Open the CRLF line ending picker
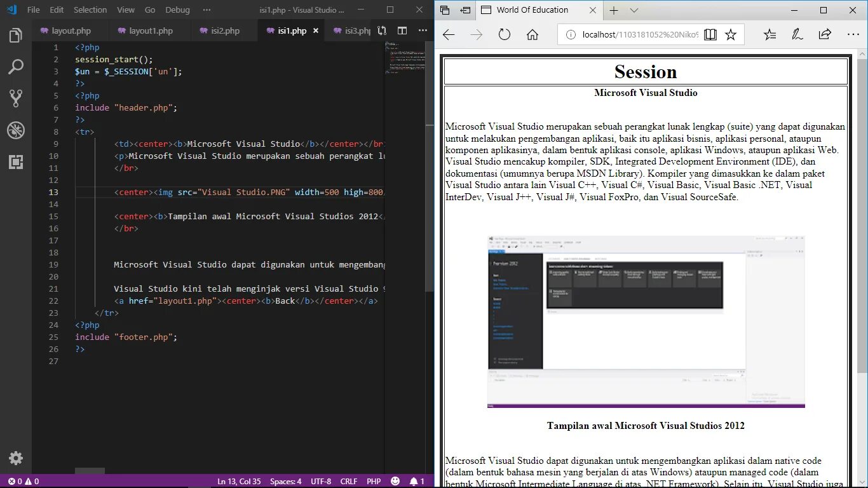 pyautogui.click(x=349, y=482)
